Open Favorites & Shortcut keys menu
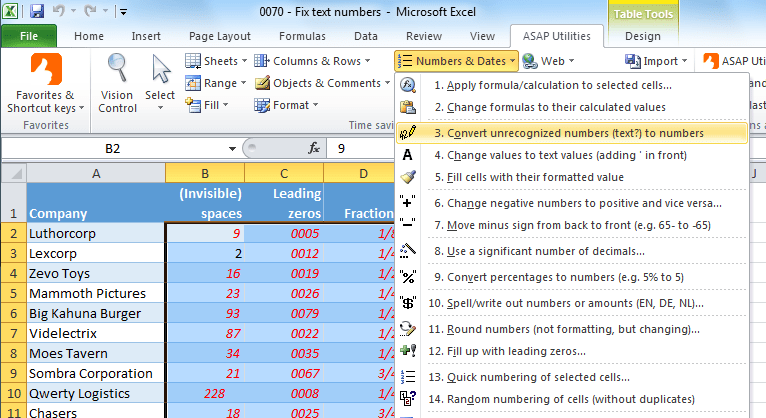The height and width of the screenshot is (418, 766). click(x=45, y=83)
